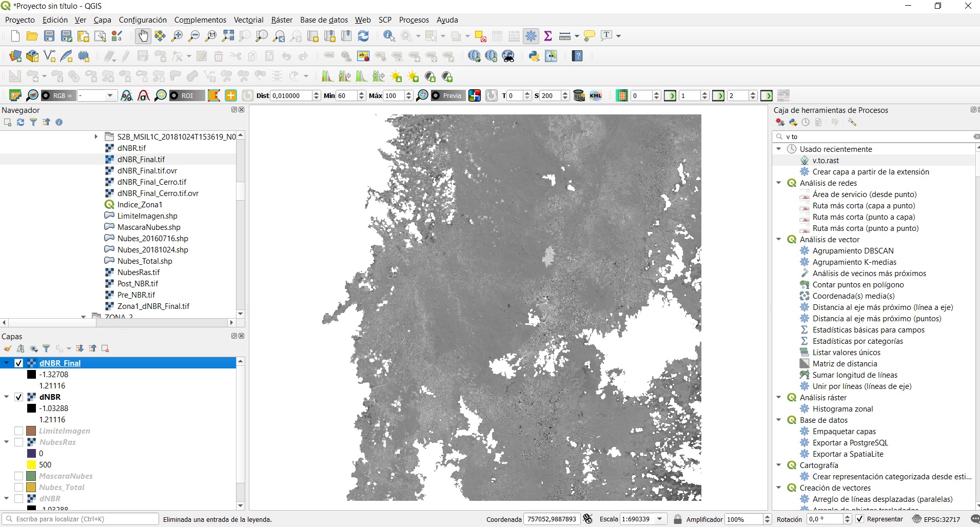
Task: Click the yellow 500 swatch in NubesRas
Action: [31, 465]
